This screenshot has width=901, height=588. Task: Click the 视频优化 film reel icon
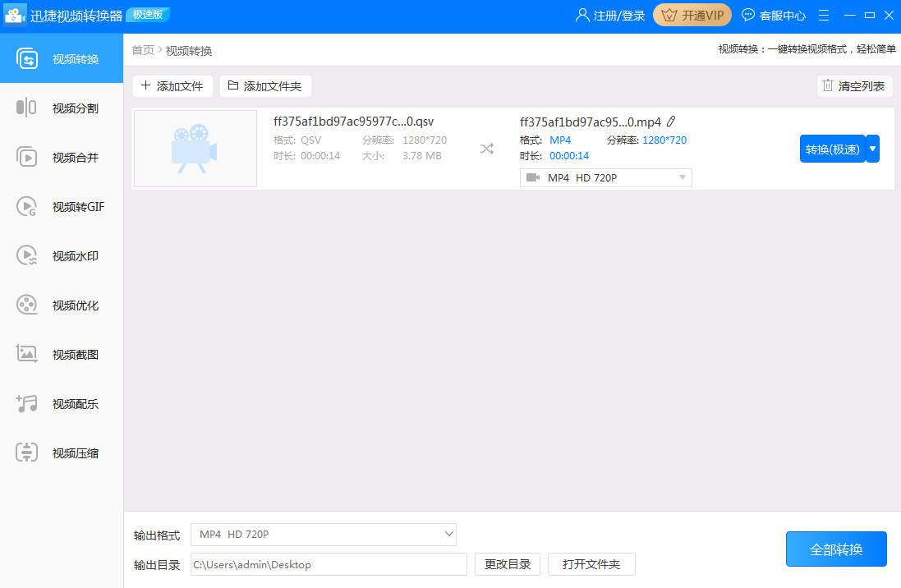tap(26, 305)
